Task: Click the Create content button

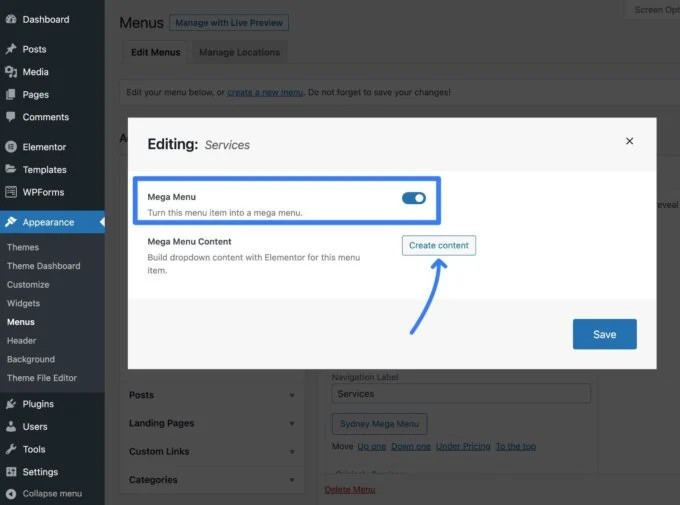Action: tap(439, 245)
